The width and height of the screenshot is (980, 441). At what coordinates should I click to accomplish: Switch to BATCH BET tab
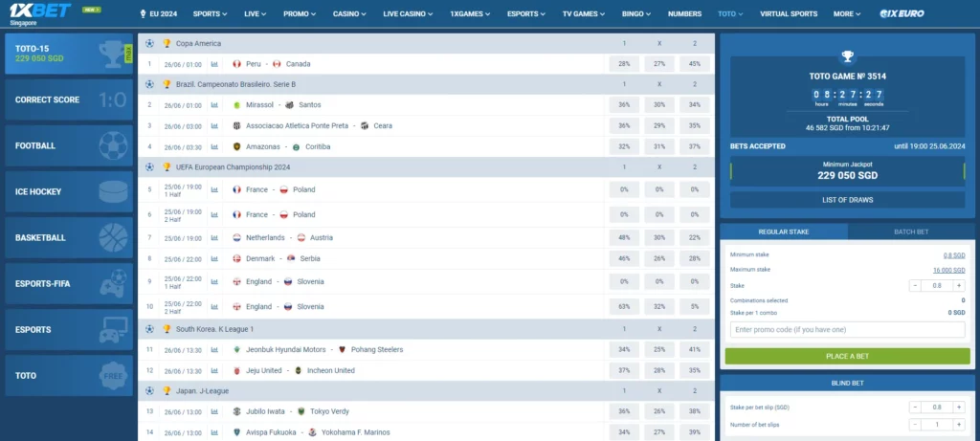pos(911,232)
